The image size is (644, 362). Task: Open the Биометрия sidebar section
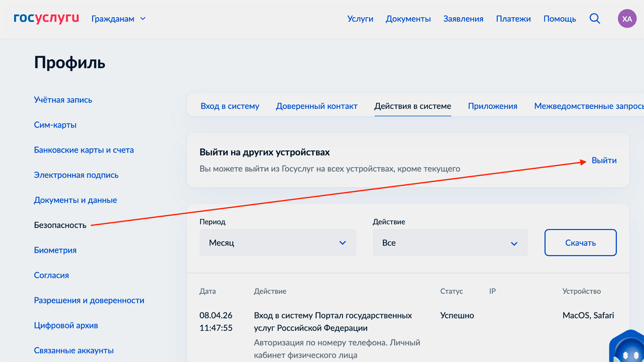point(55,250)
